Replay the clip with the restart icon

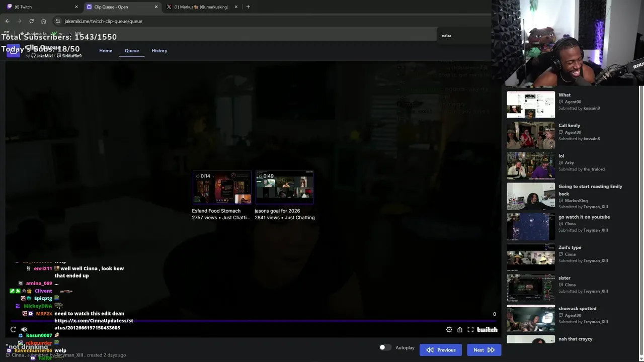point(13,330)
